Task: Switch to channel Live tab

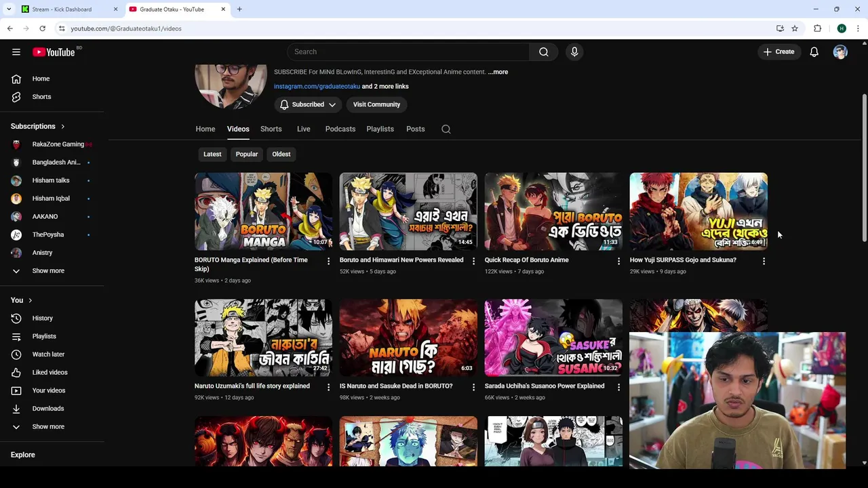Action: (x=304, y=129)
